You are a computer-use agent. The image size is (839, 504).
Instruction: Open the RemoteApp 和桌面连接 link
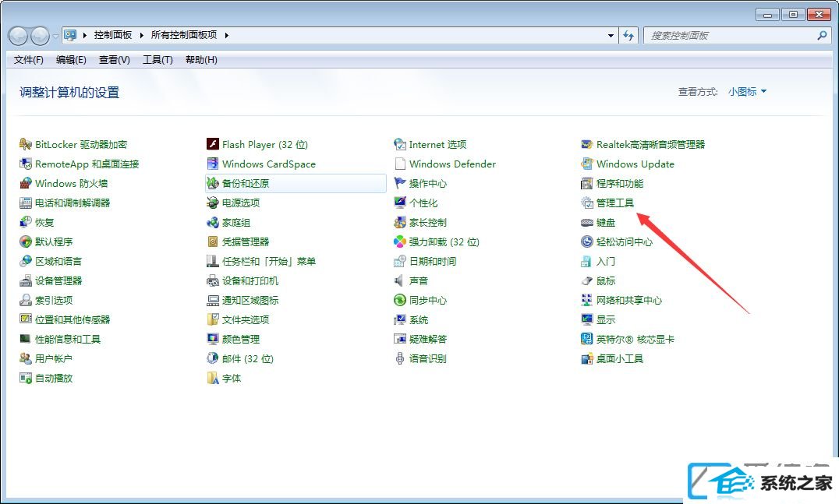pyautogui.click(x=87, y=164)
